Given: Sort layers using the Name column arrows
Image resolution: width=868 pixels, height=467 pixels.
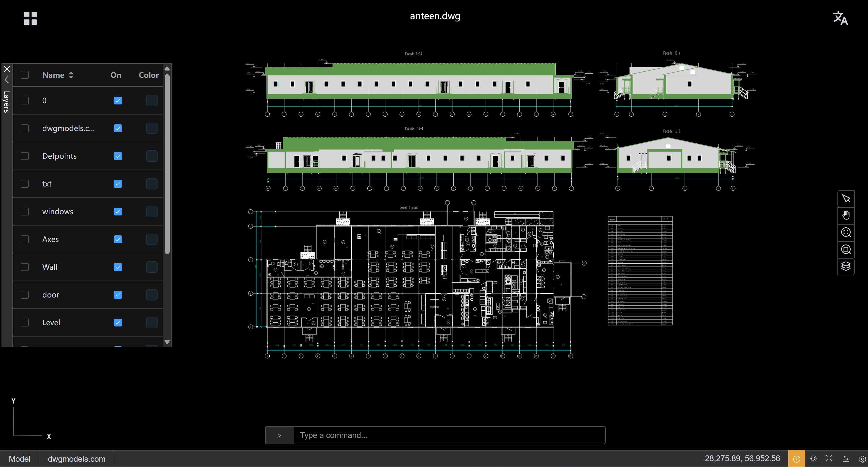Looking at the screenshot, I should [71, 75].
